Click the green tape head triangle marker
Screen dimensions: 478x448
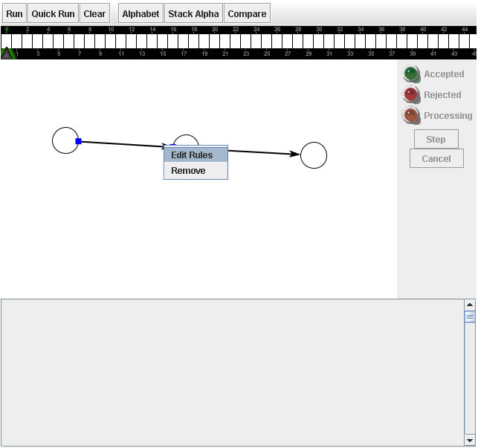[x=7, y=53]
